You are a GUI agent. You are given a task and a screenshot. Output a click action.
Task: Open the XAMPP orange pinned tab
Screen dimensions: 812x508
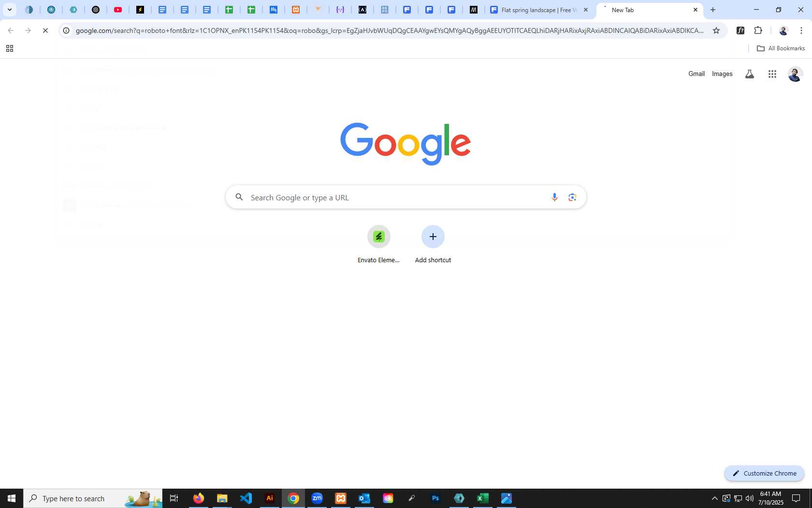[296, 10]
